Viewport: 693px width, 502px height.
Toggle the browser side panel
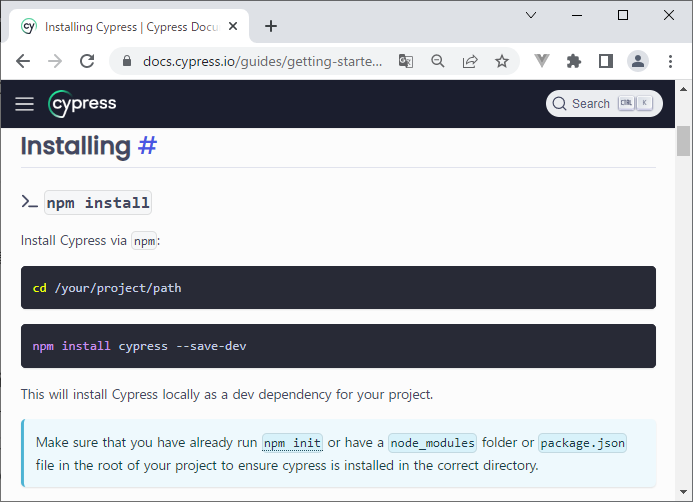tap(606, 61)
